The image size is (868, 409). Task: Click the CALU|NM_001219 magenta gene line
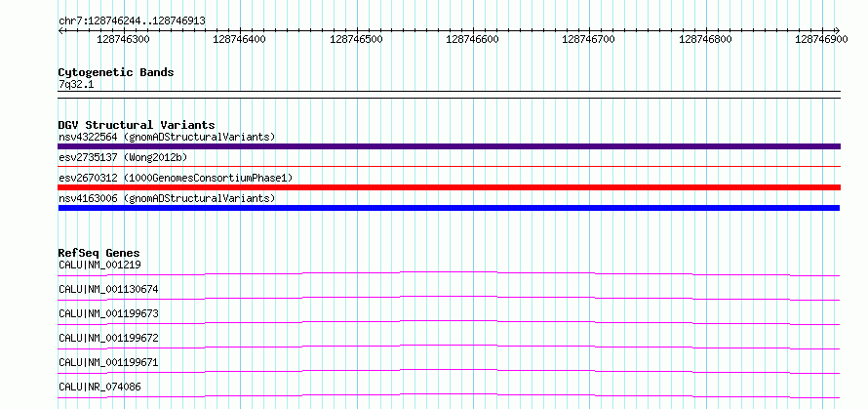[x=449, y=273]
